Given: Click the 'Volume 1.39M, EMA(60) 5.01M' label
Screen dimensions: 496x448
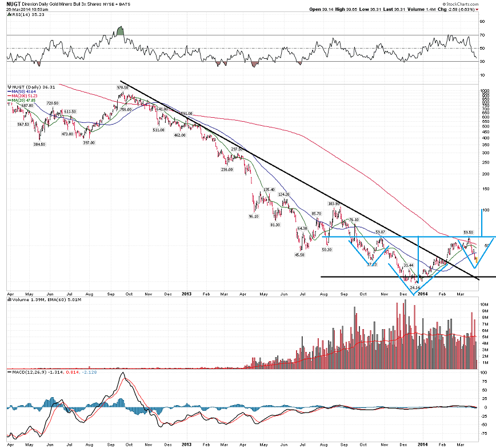Looking at the screenshot, I should click(x=47, y=299).
